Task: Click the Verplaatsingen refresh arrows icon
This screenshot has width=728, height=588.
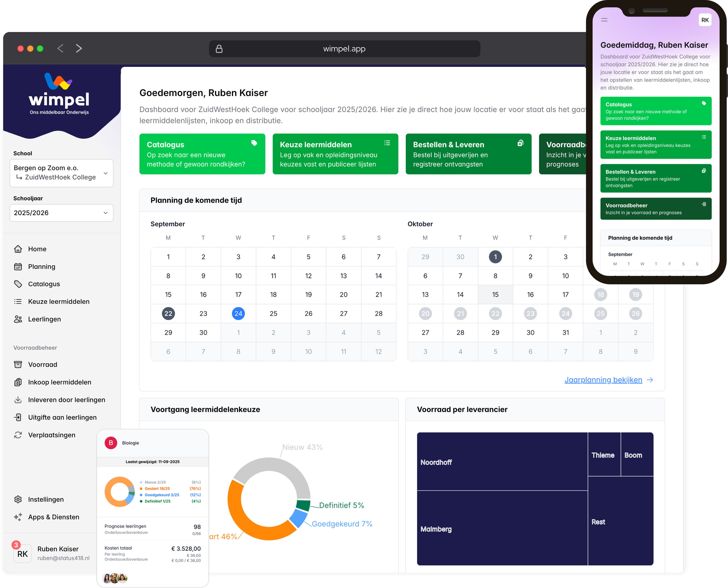Action: (18, 435)
